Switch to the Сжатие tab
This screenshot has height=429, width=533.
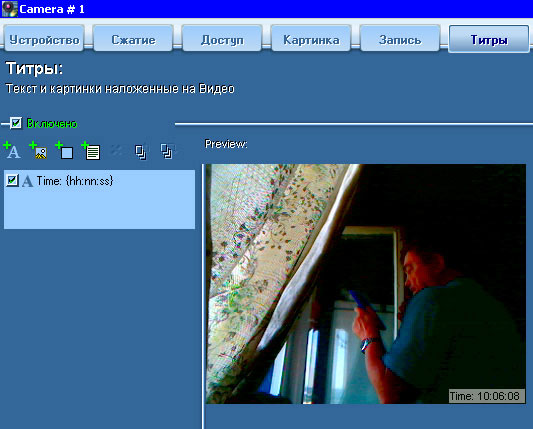click(x=133, y=39)
